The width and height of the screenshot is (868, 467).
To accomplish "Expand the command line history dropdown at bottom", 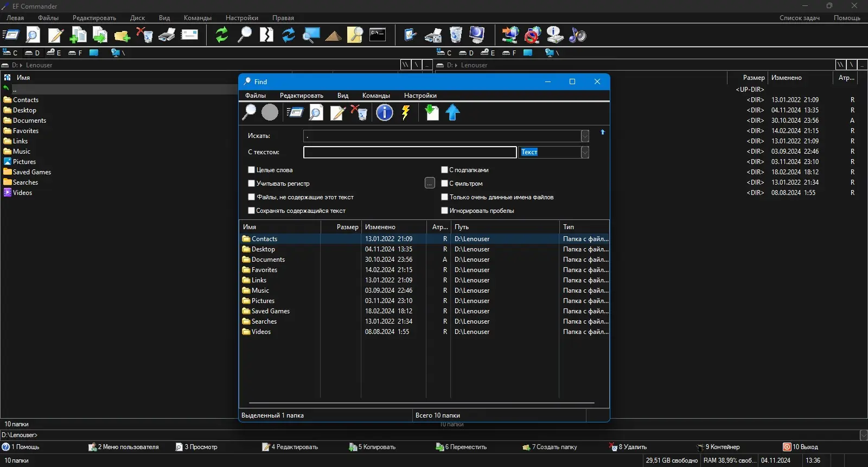I will (863, 435).
